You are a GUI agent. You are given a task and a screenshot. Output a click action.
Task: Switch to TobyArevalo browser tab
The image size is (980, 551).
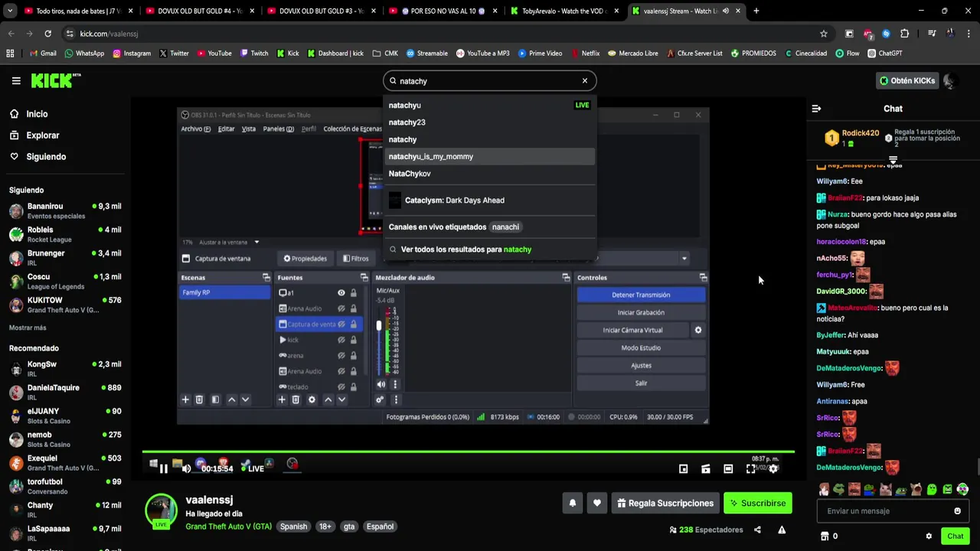(564, 11)
